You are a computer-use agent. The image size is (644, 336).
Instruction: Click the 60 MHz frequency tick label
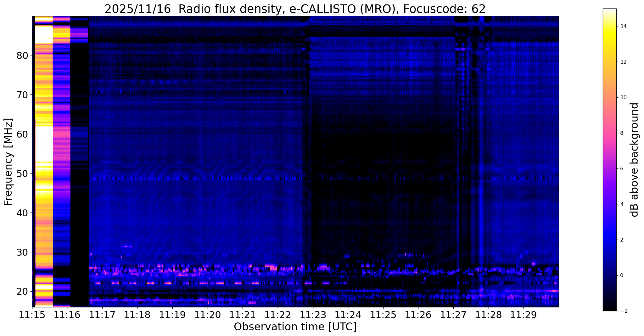pos(22,134)
